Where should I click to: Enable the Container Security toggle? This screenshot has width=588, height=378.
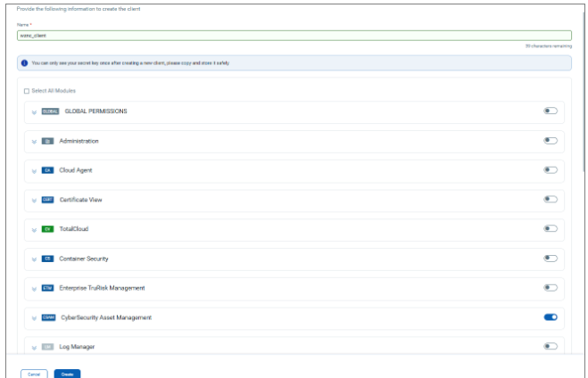click(551, 259)
